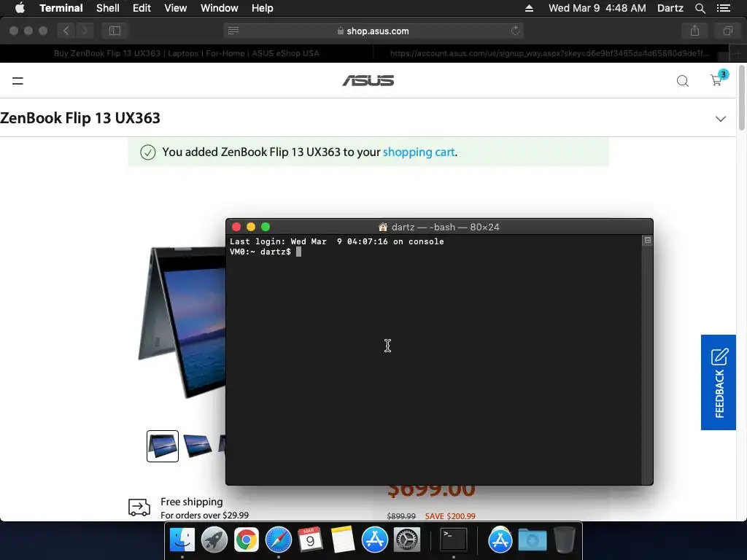Select first product thumbnail
This screenshot has width=747, height=560.
(x=163, y=446)
